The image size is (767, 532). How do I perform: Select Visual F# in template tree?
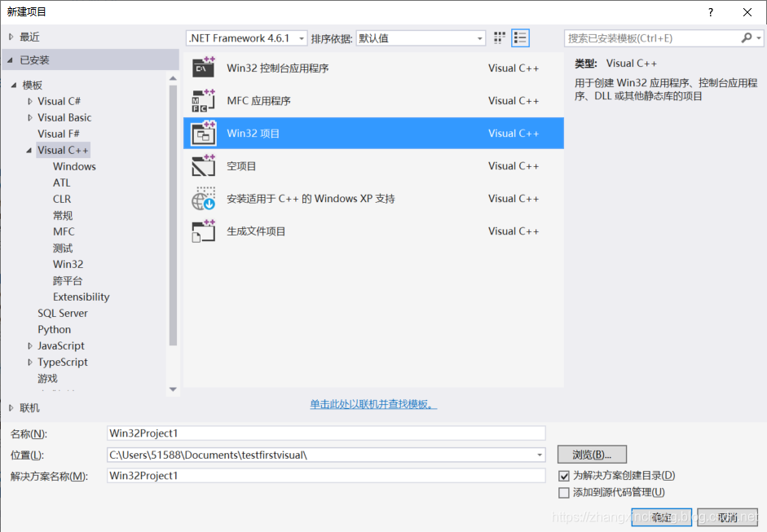pyautogui.click(x=58, y=134)
